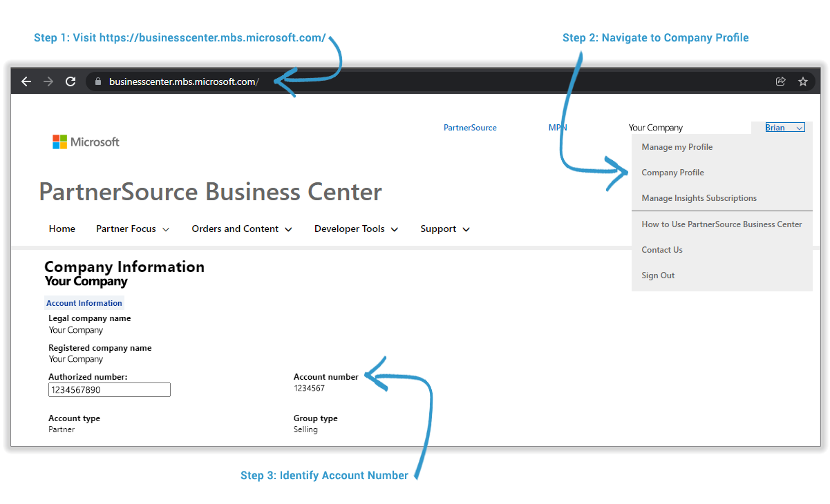The width and height of the screenshot is (830, 504).
Task: Open the Support dropdown menu
Action: pyautogui.click(x=445, y=229)
